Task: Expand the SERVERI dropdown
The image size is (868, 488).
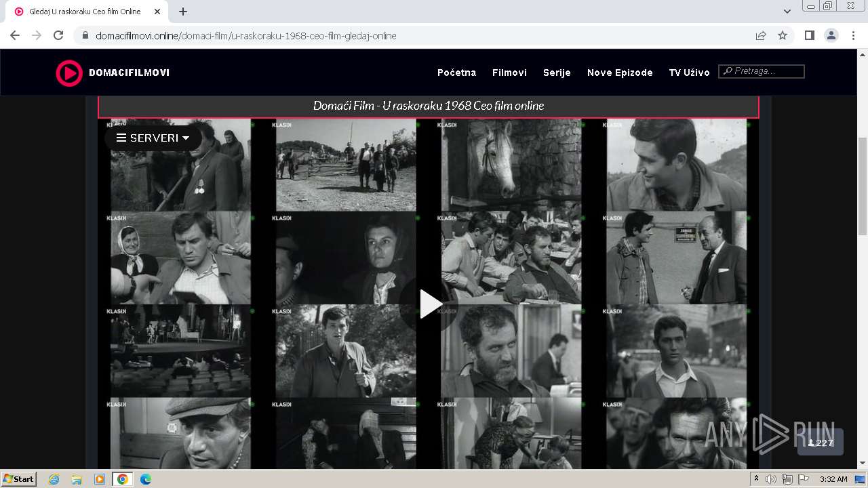Action: pyautogui.click(x=153, y=138)
